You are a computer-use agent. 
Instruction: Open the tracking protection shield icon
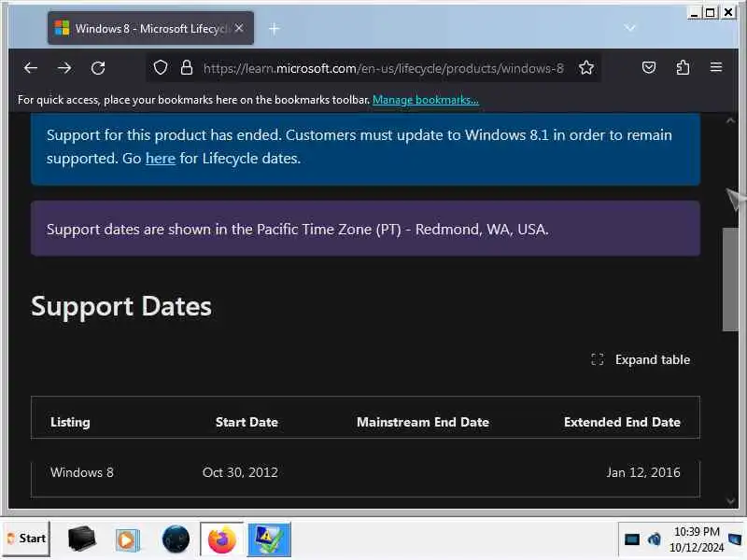[161, 67]
